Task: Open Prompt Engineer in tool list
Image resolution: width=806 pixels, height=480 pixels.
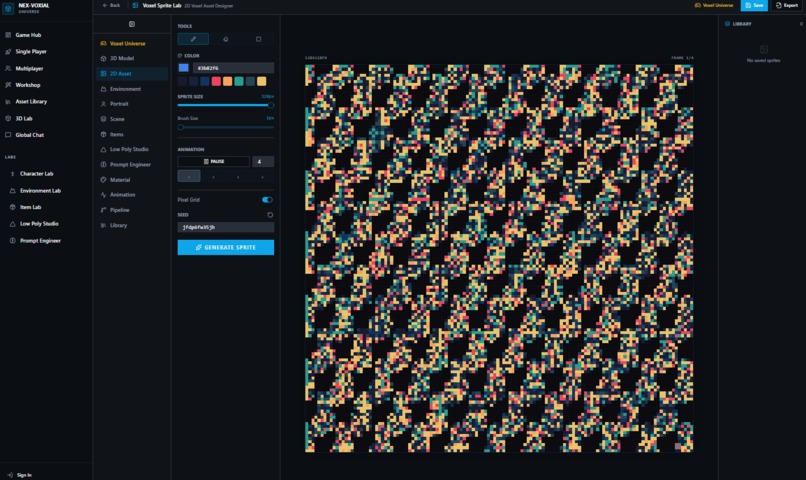Action: click(132, 164)
